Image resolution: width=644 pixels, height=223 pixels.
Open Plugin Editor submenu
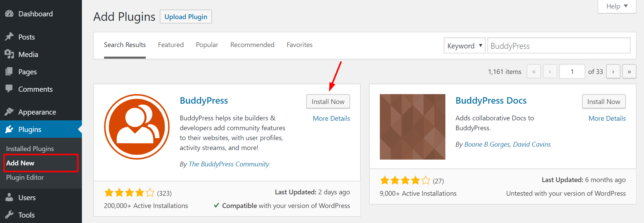pyautogui.click(x=25, y=177)
